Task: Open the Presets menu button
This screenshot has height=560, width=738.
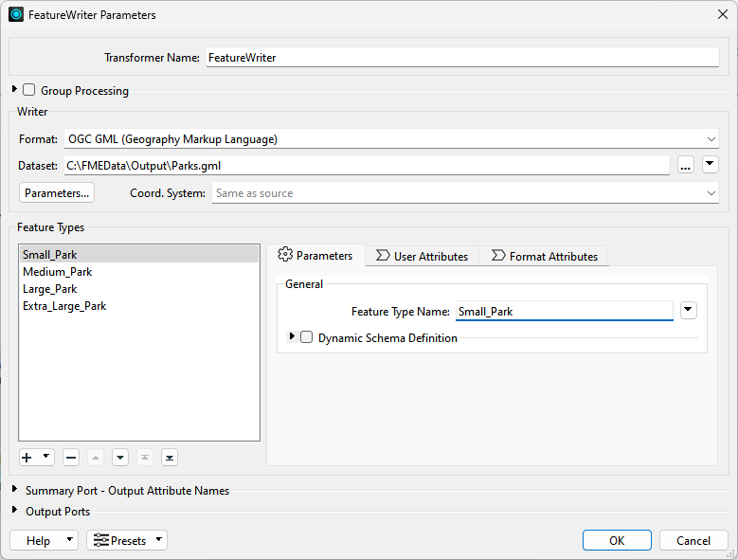Action: (x=127, y=540)
